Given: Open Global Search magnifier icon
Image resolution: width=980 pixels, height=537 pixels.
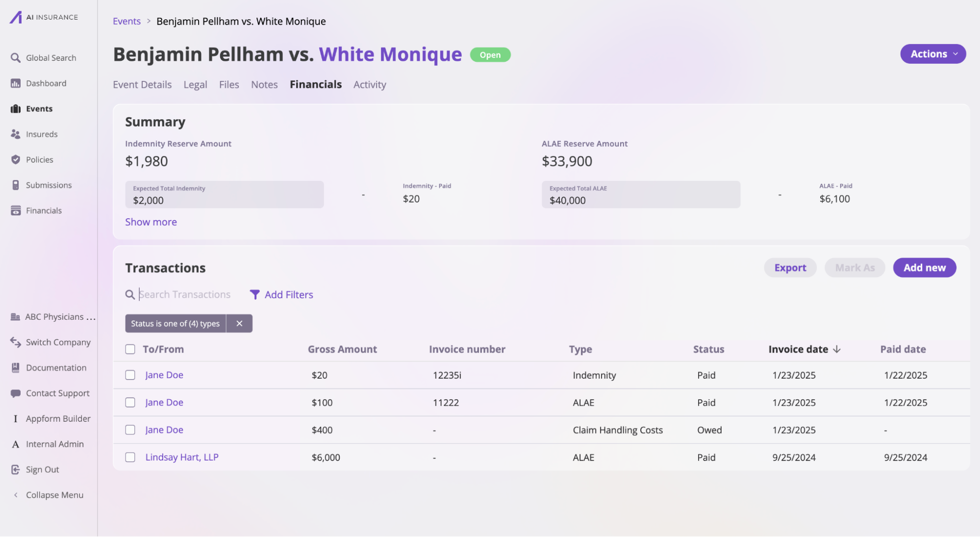Looking at the screenshot, I should point(16,58).
